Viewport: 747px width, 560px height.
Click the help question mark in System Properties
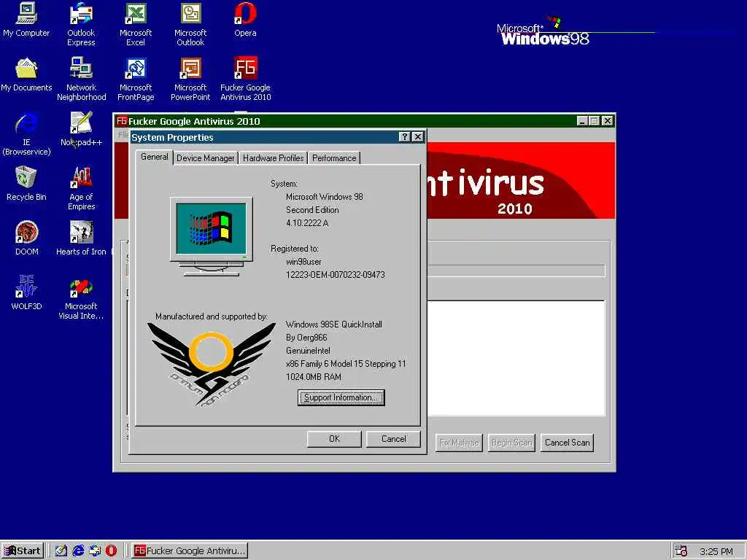pos(404,137)
